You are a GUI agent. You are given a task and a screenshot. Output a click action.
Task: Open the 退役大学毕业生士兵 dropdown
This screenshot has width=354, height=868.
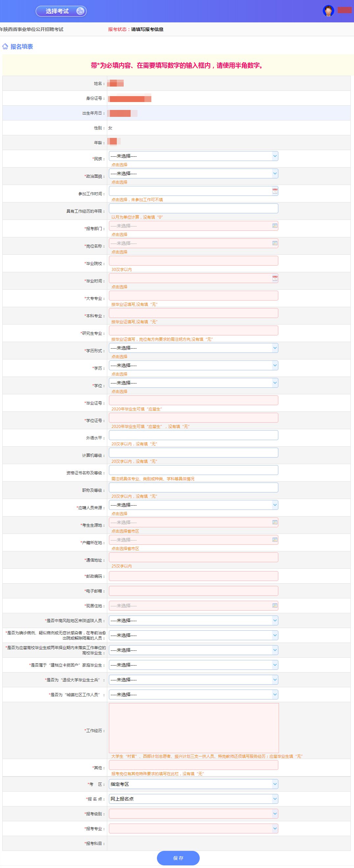coord(193,680)
